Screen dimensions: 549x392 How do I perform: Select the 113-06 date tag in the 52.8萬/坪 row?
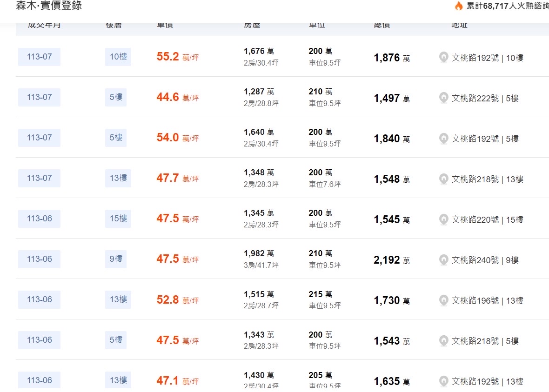(x=40, y=299)
